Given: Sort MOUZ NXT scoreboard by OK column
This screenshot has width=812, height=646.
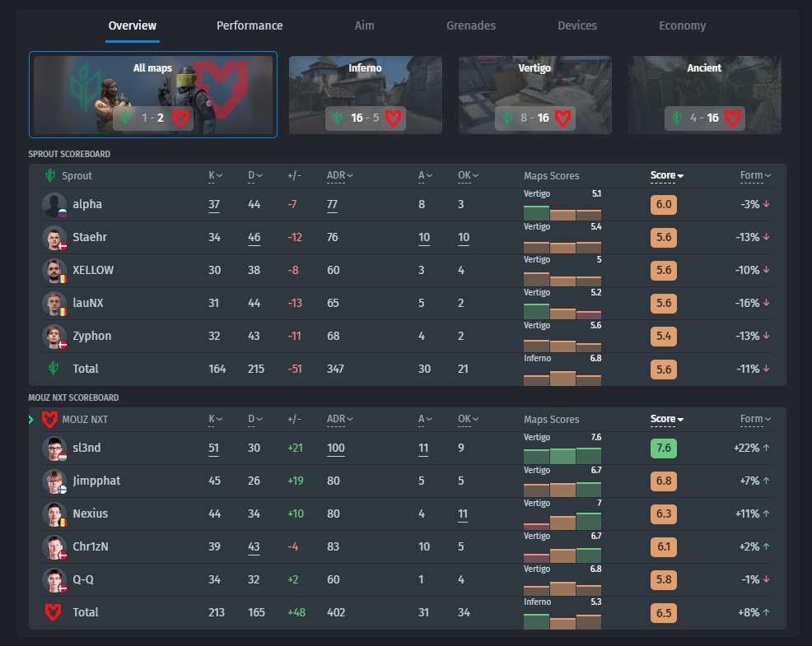Looking at the screenshot, I should 468,419.
